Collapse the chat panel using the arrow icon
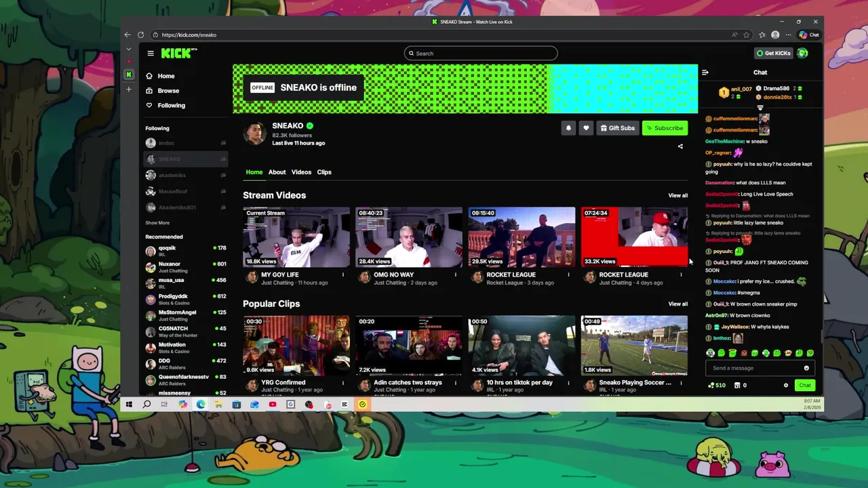 [x=705, y=73]
